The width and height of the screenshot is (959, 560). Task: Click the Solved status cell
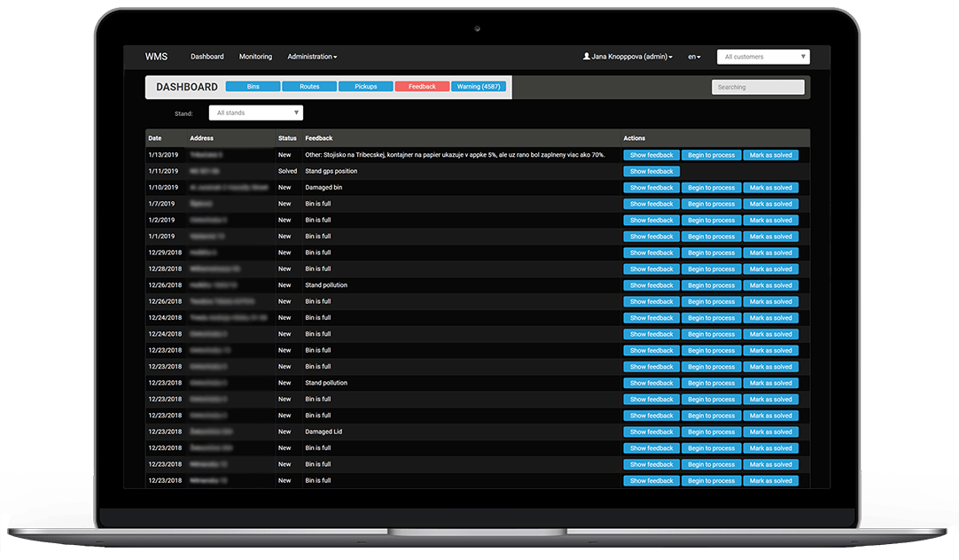(287, 171)
